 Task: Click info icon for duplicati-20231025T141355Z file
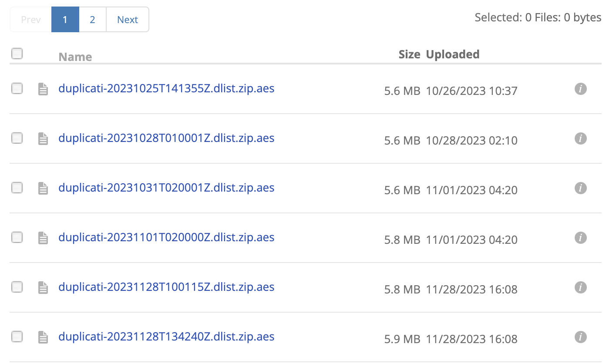click(580, 89)
